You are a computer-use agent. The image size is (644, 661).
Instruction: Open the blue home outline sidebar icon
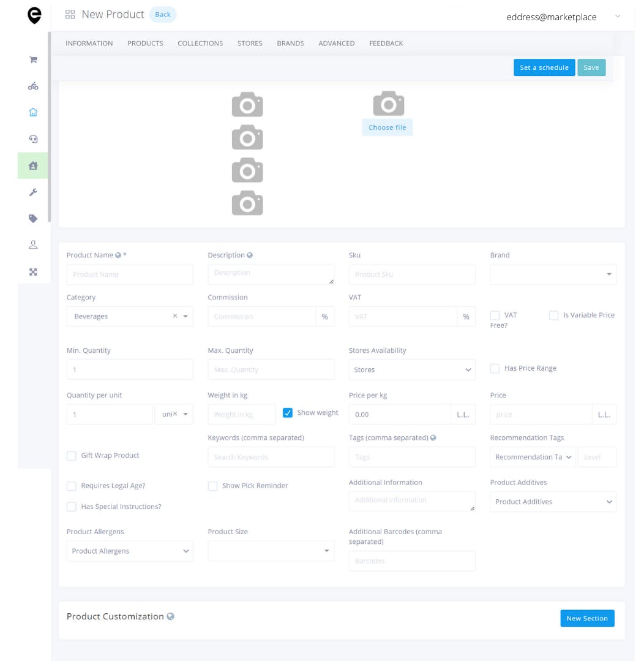33,112
